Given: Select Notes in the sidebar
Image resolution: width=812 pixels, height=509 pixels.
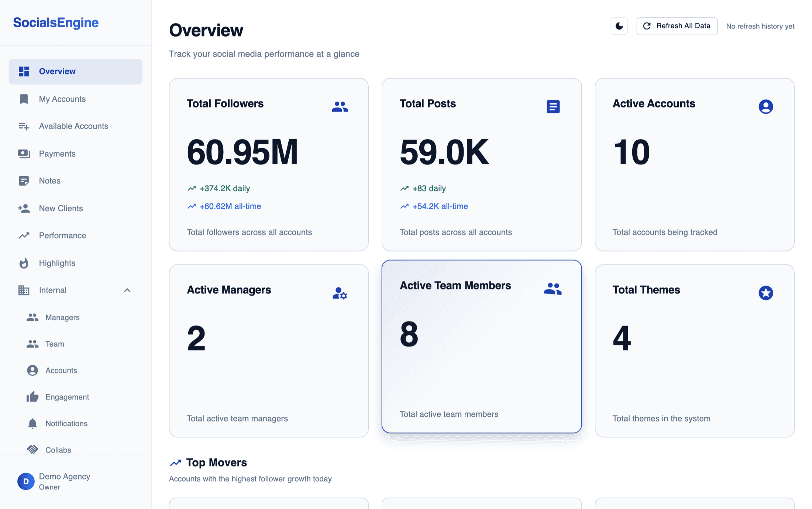Looking at the screenshot, I should click(x=76, y=181).
